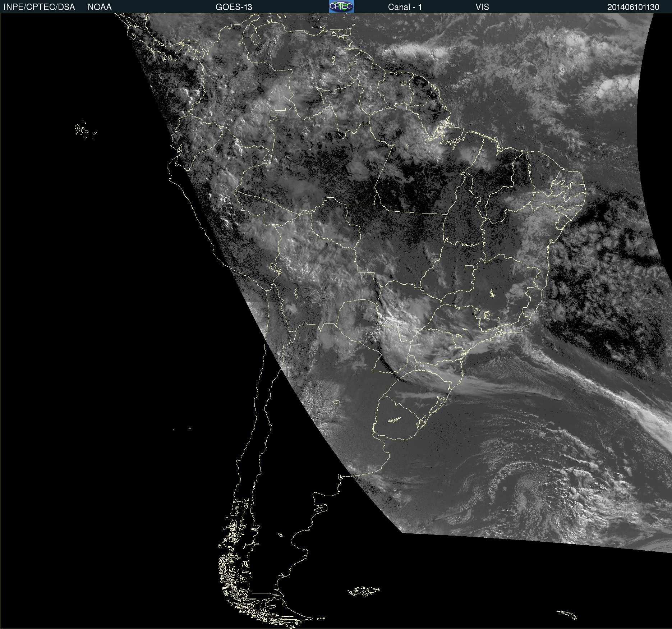Click the VIS label in the header
672x629 pixels.
(482, 7)
